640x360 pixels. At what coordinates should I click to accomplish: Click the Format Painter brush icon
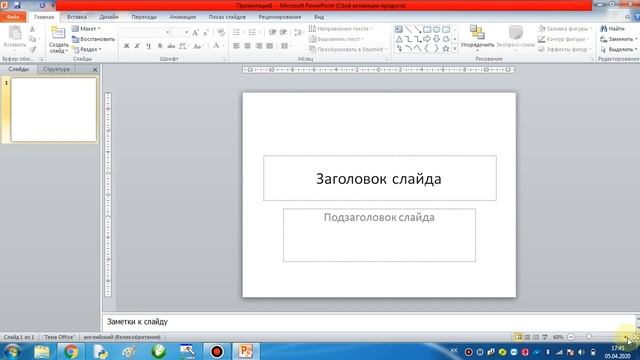point(33,49)
